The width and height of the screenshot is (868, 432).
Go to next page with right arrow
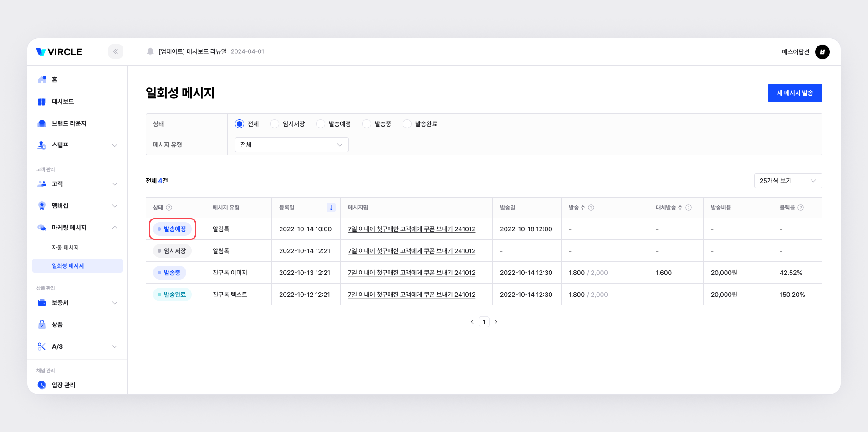click(x=496, y=322)
